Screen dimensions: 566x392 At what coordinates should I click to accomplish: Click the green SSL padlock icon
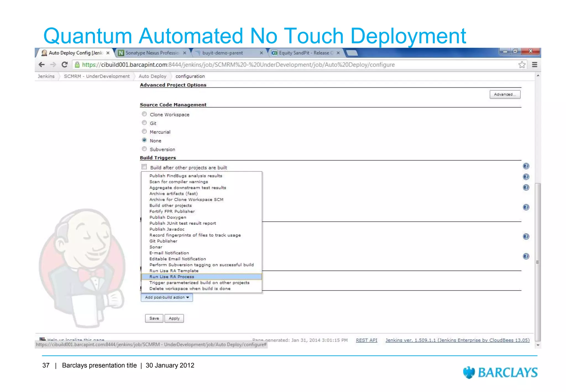(77, 65)
